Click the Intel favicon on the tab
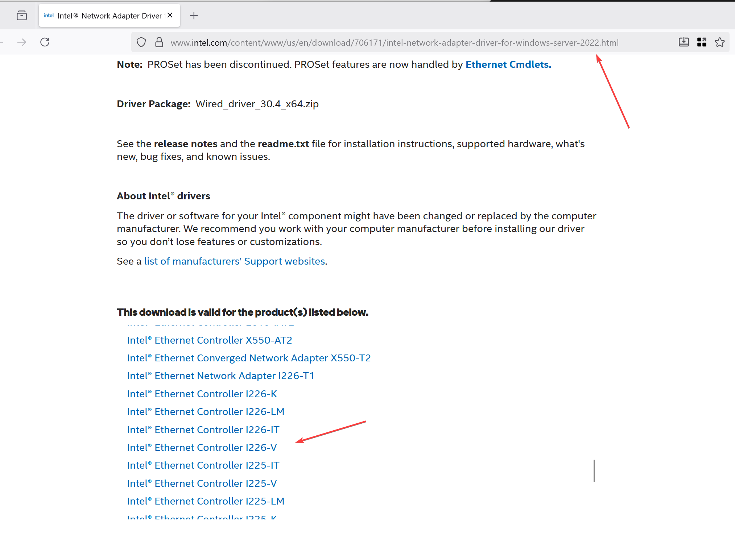The height and width of the screenshot is (560, 735). coord(49,15)
